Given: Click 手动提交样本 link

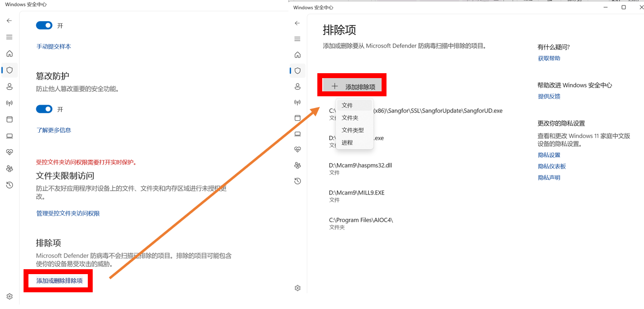Looking at the screenshot, I should click(54, 47).
